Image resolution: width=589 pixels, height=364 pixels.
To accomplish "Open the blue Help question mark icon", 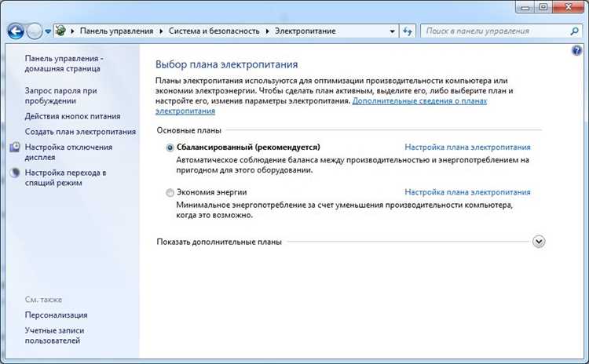I will click(x=576, y=50).
